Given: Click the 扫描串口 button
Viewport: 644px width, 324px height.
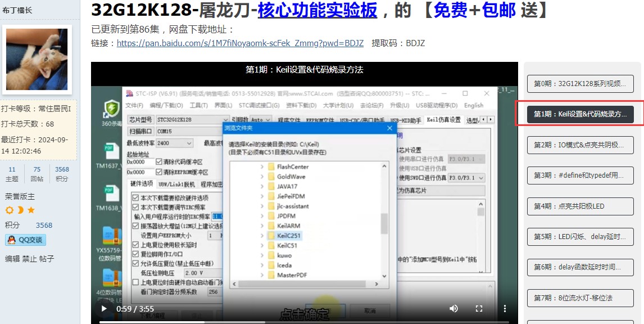Looking at the screenshot, I should click(x=141, y=132).
